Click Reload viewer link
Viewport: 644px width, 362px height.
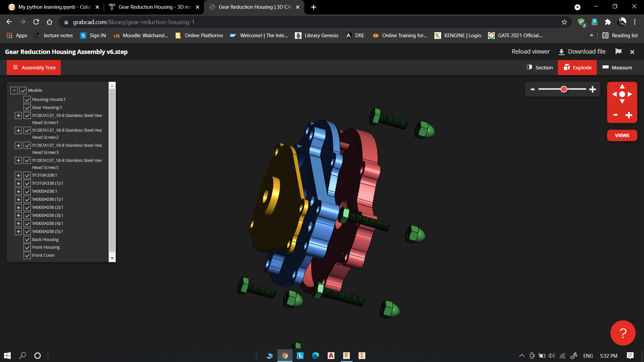(530, 52)
